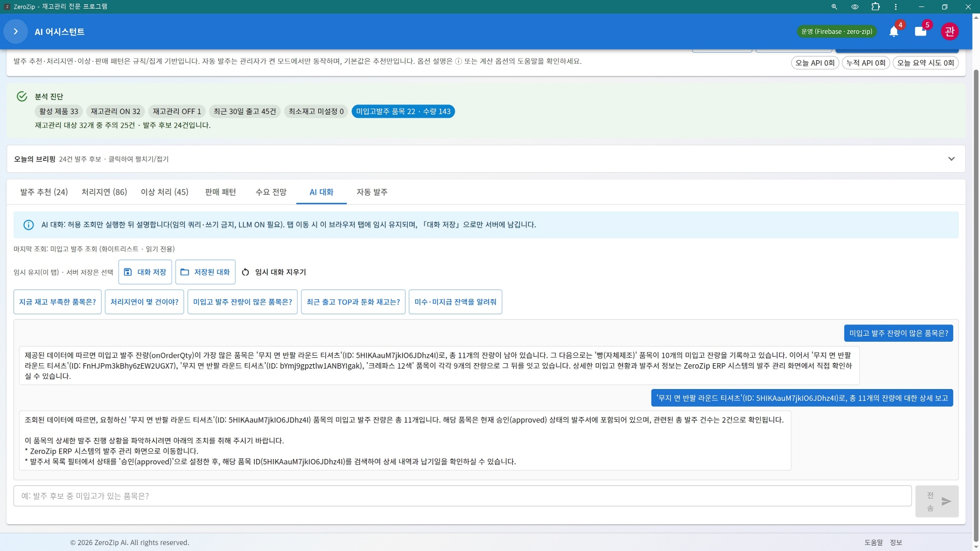Click the 재고관리 대상 32개 중 주의 25건 summary
Image resolution: width=980 pixels, height=551 pixels.
123,125
